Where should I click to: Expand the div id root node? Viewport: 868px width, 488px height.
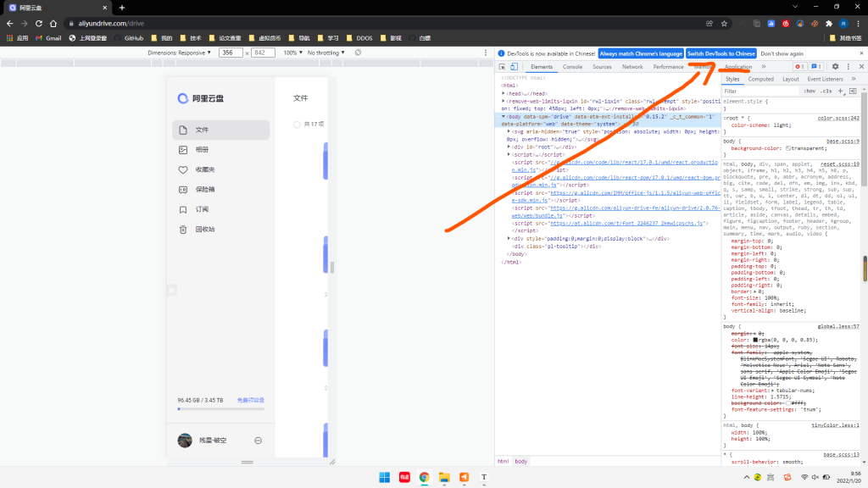509,147
